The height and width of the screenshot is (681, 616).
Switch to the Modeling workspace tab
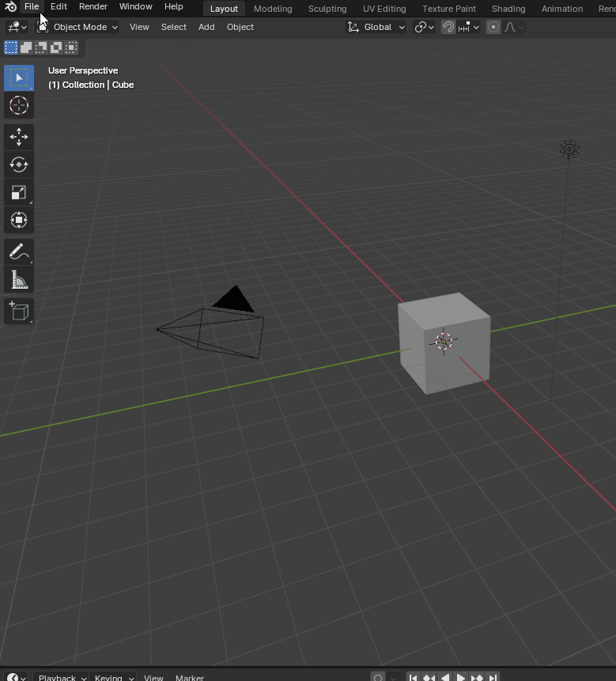(273, 9)
